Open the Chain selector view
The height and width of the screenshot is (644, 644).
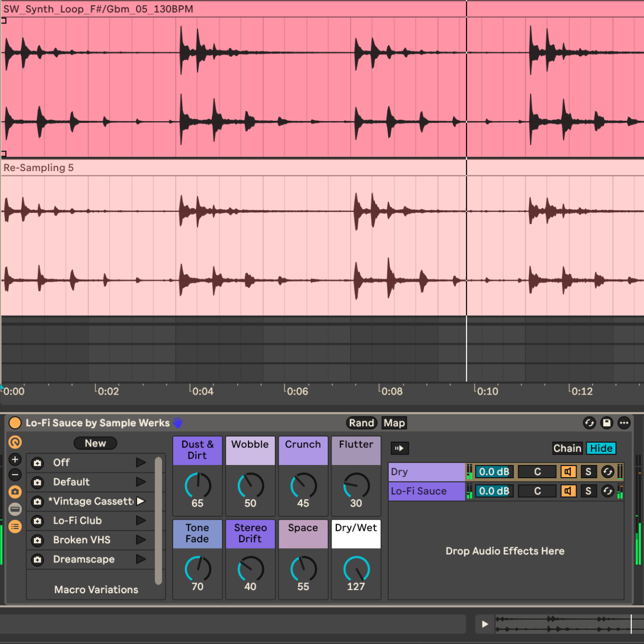pos(567,449)
